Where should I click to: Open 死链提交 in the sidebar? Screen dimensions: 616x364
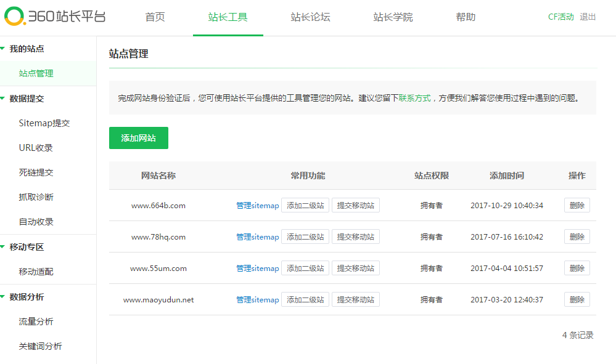pyautogui.click(x=36, y=172)
